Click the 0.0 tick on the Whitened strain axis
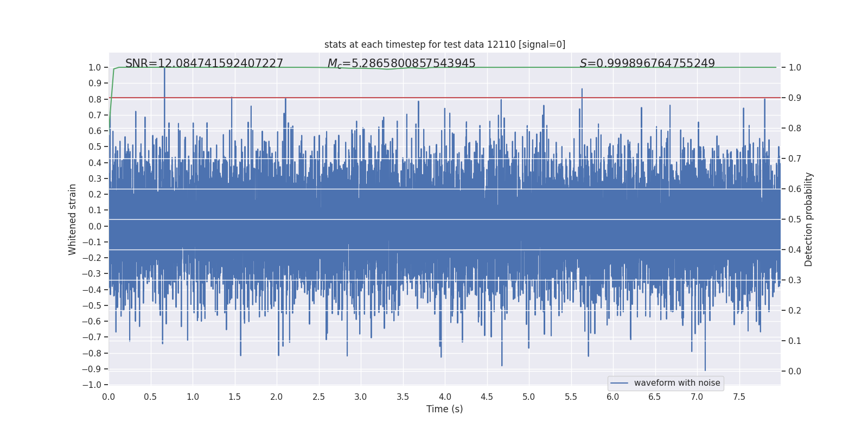 click(x=95, y=226)
